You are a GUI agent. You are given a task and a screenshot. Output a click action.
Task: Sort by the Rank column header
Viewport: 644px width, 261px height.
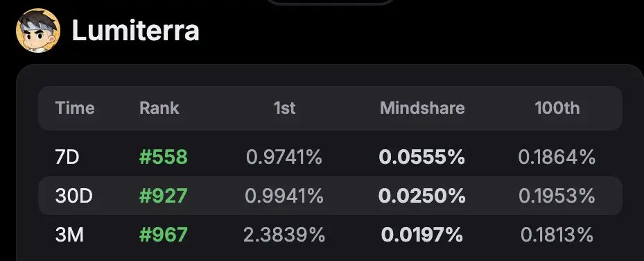(x=159, y=108)
